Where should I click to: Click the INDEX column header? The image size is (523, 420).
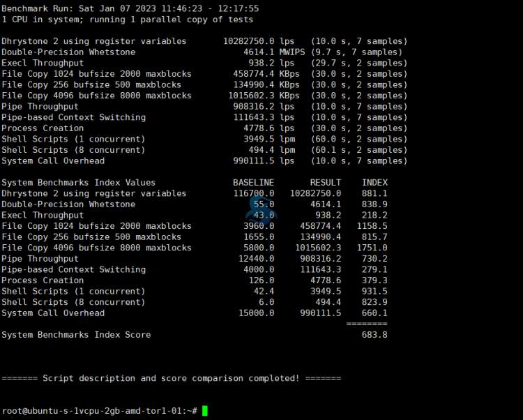click(374, 183)
